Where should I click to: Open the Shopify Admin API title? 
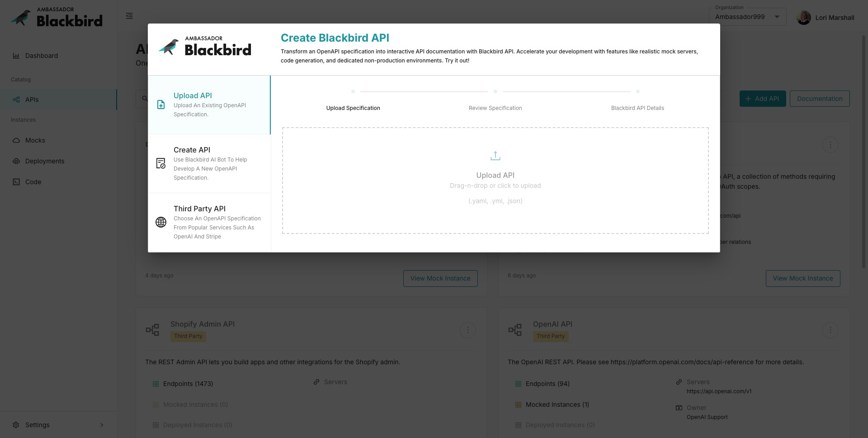click(203, 324)
